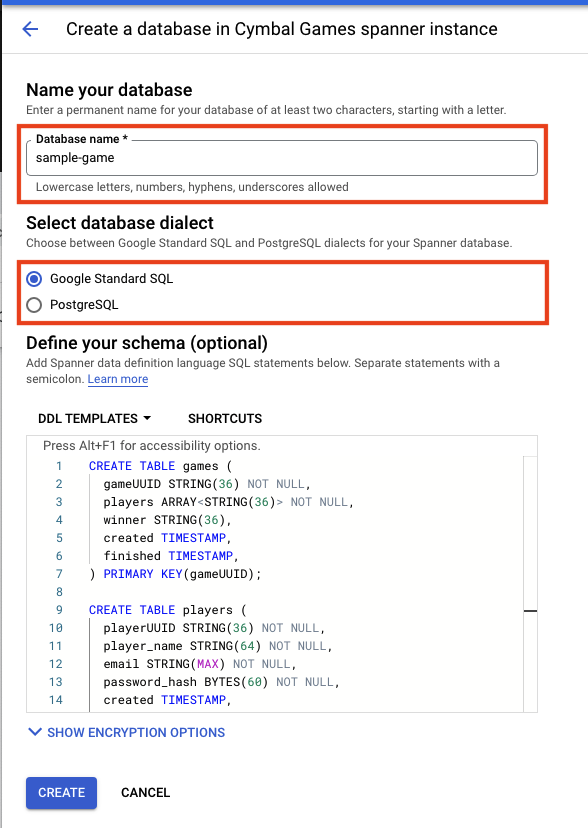Click line number 9 in editor gutter

coord(59,610)
